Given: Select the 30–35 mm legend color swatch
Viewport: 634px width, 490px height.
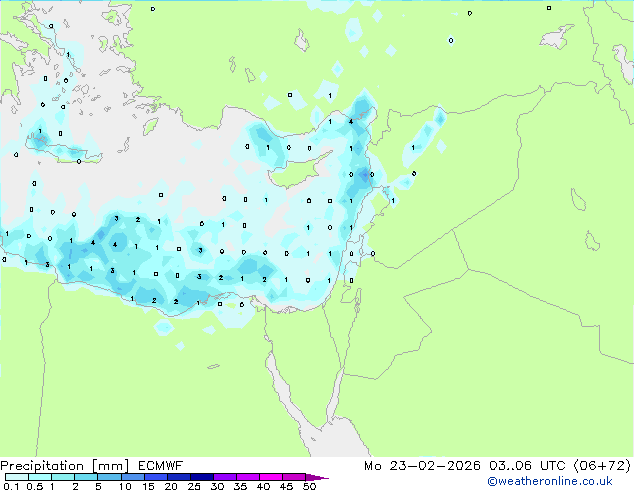Looking at the screenshot, I should click(224, 477).
